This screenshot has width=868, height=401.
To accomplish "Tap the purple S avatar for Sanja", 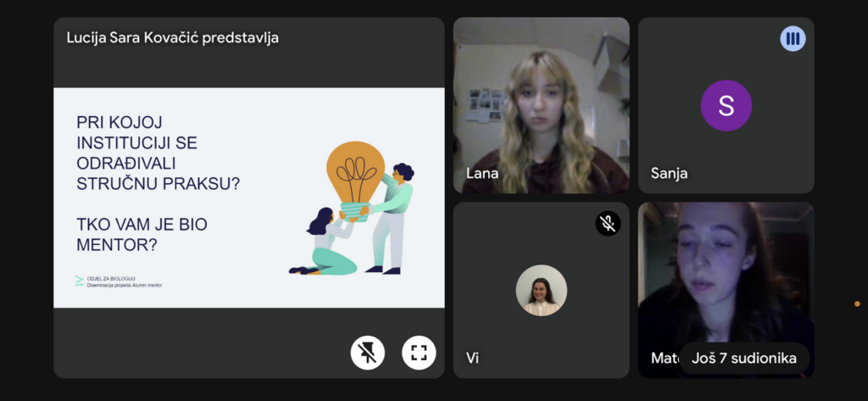I will (726, 105).
